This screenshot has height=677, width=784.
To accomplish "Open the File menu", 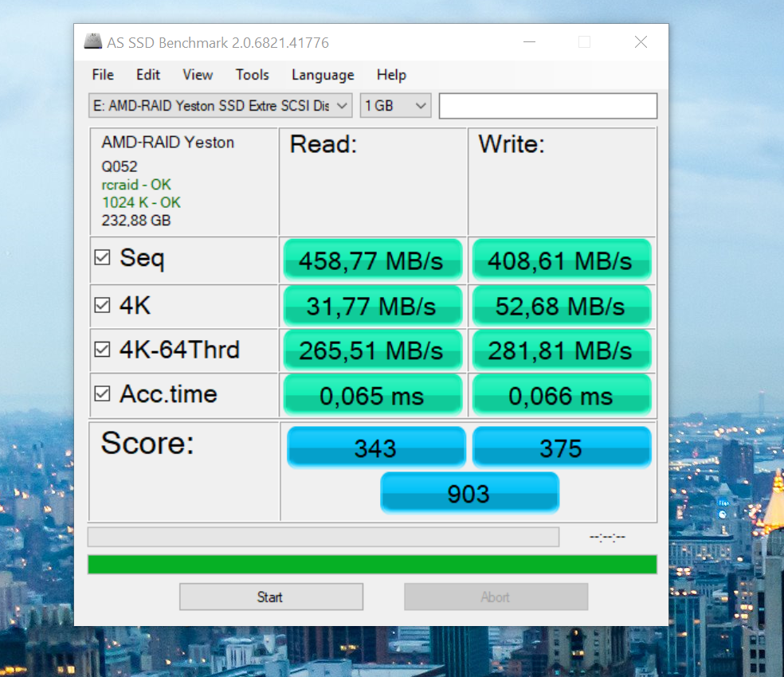I will (102, 75).
